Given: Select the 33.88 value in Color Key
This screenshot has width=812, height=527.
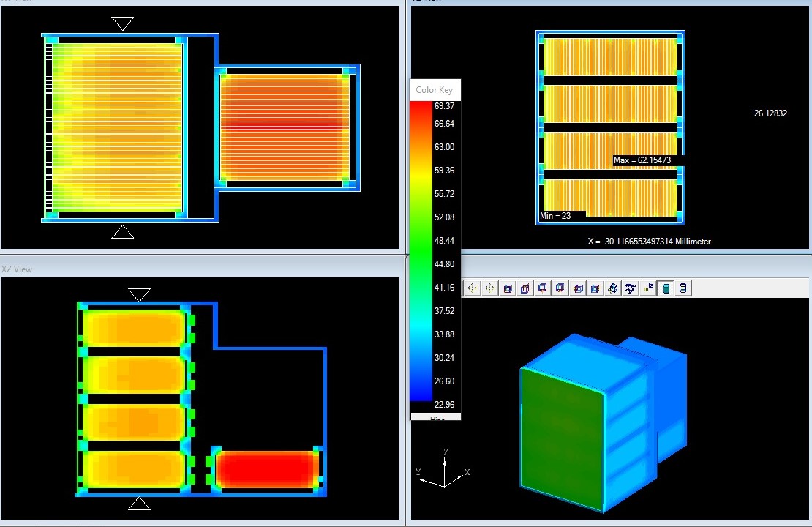Looking at the screenshot, I should [x=444, y=334].
